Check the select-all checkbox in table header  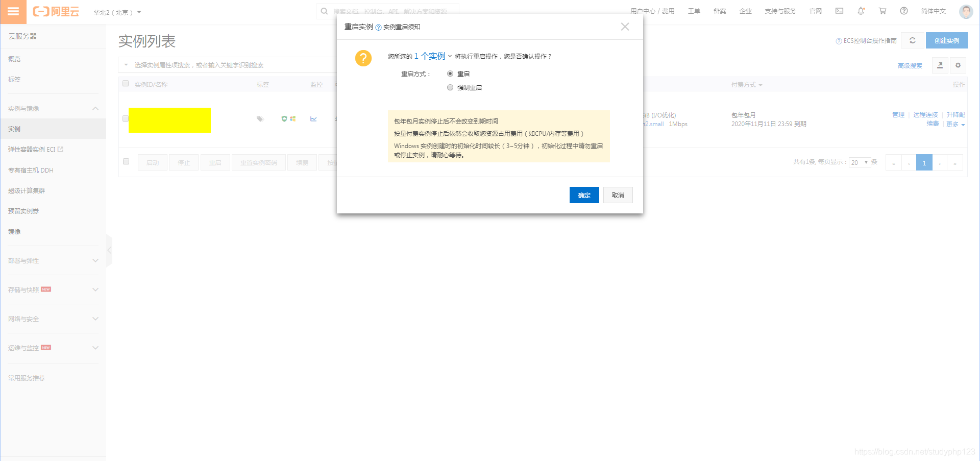(x=126, y=83)
